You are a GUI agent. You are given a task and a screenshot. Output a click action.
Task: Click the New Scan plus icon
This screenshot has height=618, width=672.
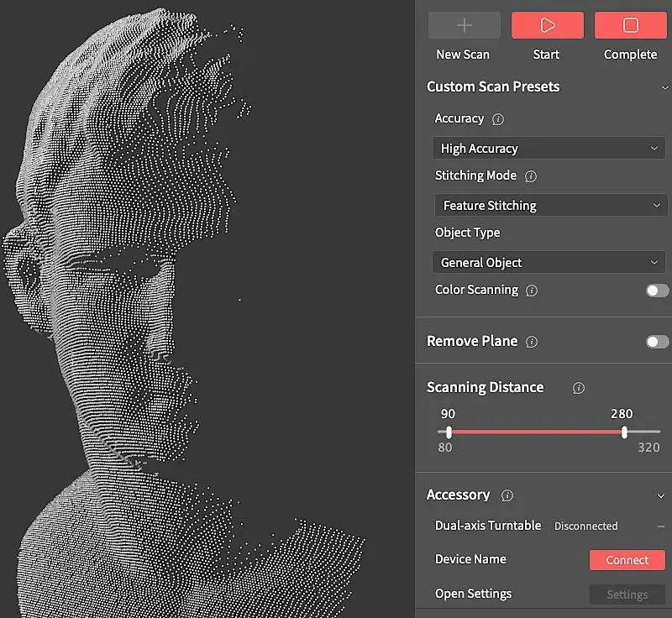464,25
